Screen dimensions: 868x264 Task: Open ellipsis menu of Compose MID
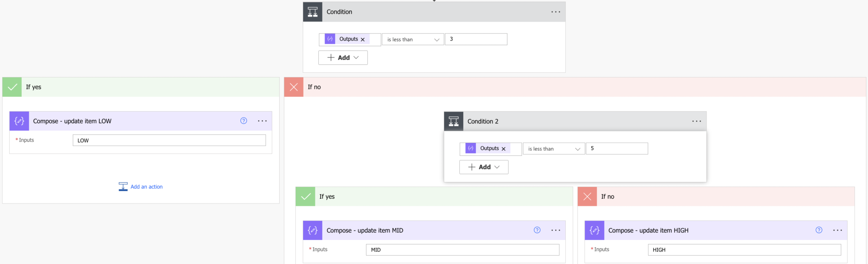coord(556,230)
